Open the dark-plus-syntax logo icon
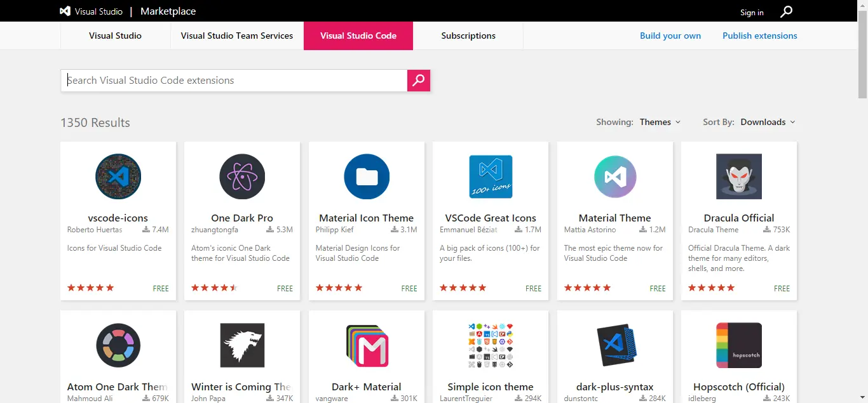The image size is (868, 403). (615, 345)
